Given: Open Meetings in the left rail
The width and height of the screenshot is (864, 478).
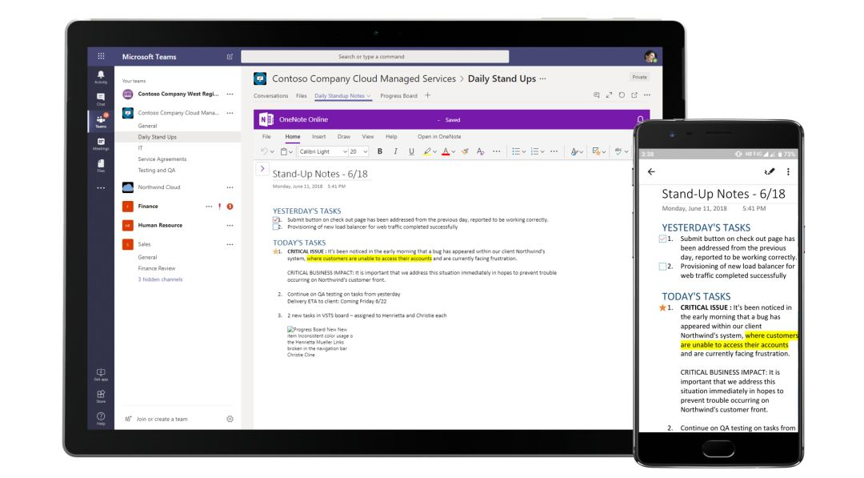Looking at the screenshot, I should point(101,144).
